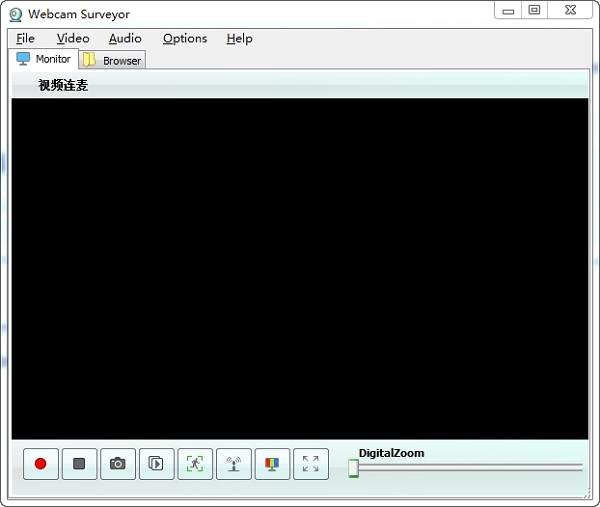Maximize the Webcam Surveyor window
Image resolution: width=600 pixels, height=507 pixels.
pos(534,10)
